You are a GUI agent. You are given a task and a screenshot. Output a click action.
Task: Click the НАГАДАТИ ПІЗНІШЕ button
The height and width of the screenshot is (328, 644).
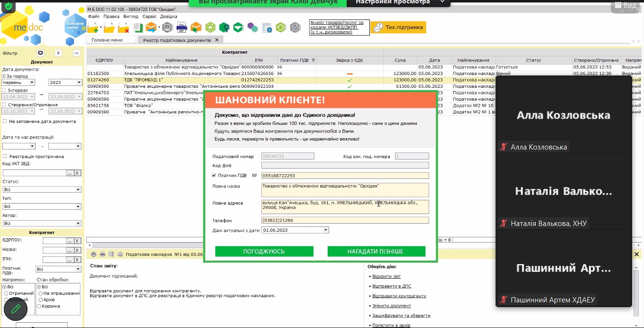(376, 251)
